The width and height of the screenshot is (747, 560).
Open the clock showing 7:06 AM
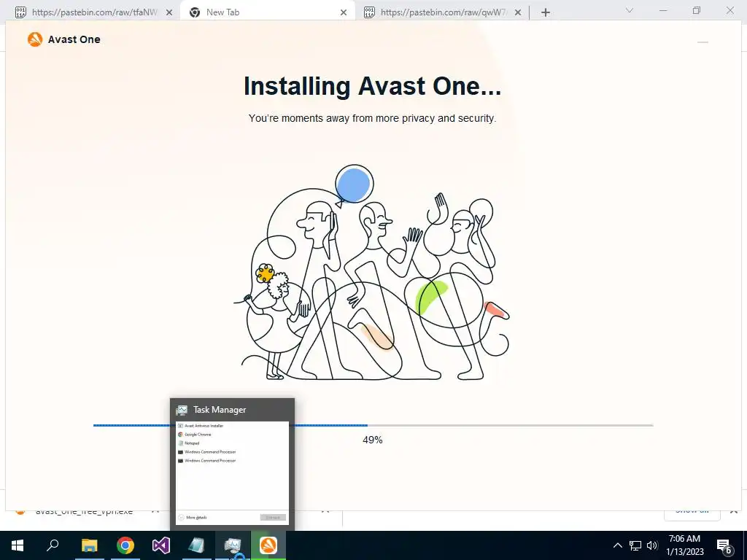[x=684, y=545]
